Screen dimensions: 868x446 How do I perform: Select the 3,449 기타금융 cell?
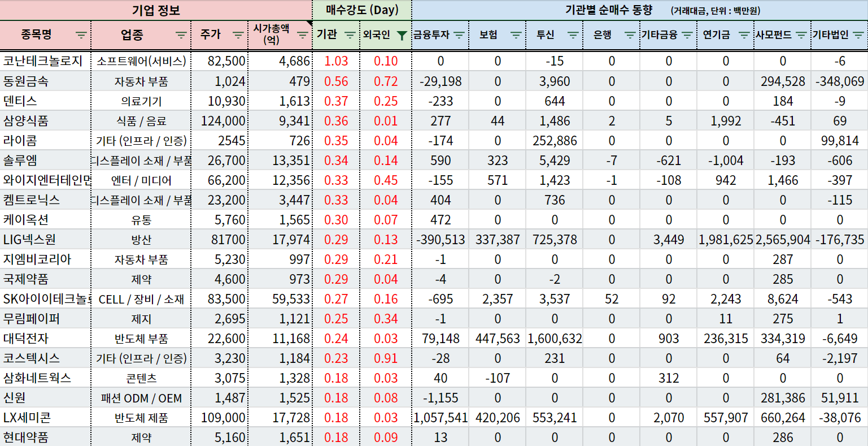(669, 239)
